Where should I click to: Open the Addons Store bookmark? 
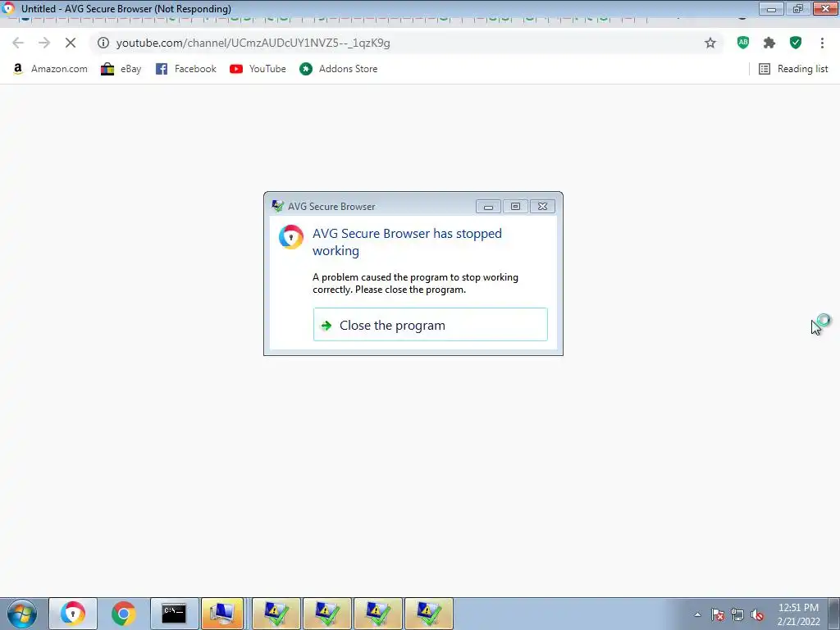(x=339, y=69)
